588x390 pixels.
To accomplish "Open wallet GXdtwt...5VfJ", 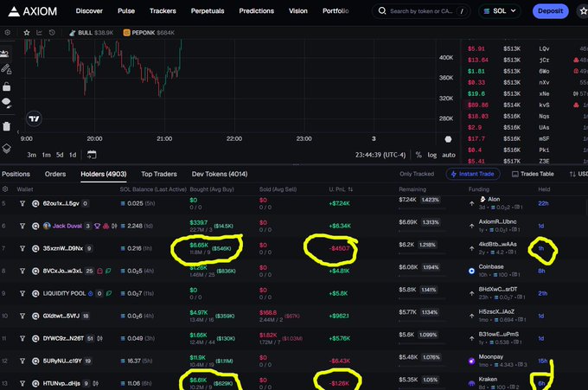I will [61, 316].
